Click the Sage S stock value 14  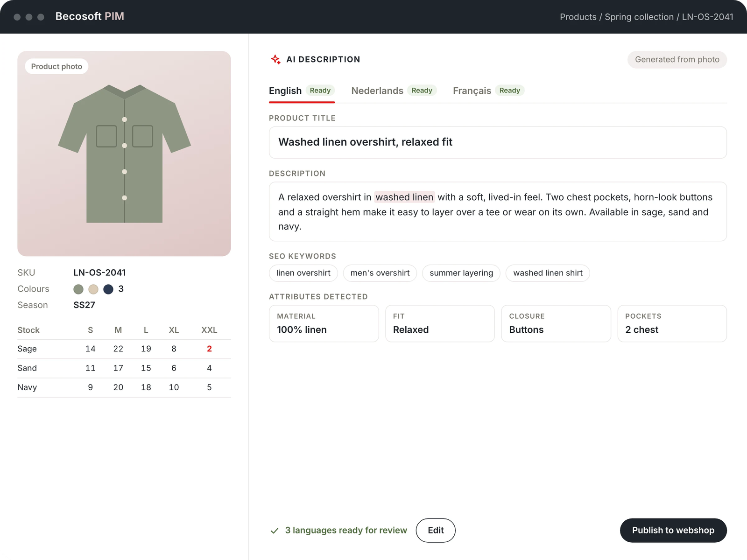(x=91, y=349)
